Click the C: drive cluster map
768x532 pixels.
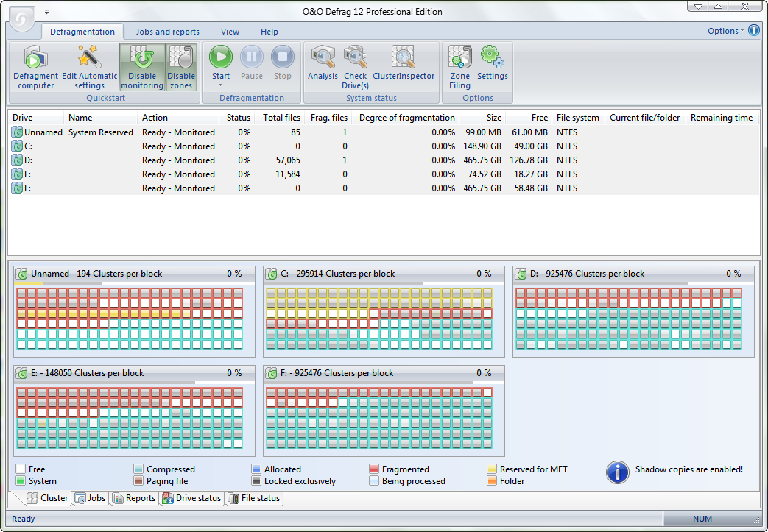point(379,318)
